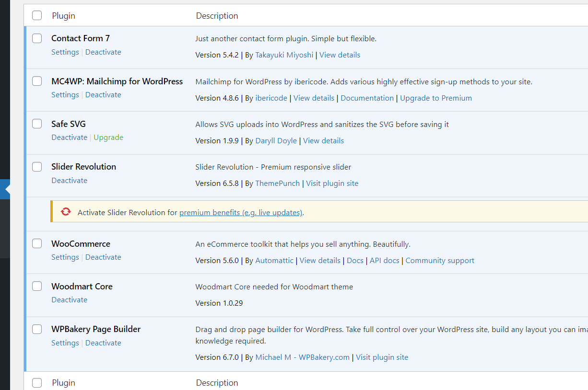This screenshot has width=588, height=390.
Task: Visit ThemePunch author page
Action: [278, 184]
